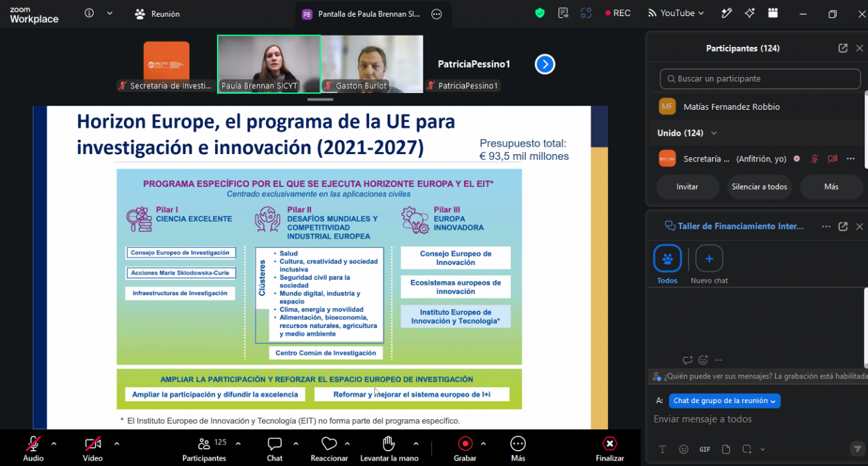Image resolution: width=868 pixels, height=466 pixels.
Task: Toggle host microphone icon in participant row
Action: tap(814, 159)
